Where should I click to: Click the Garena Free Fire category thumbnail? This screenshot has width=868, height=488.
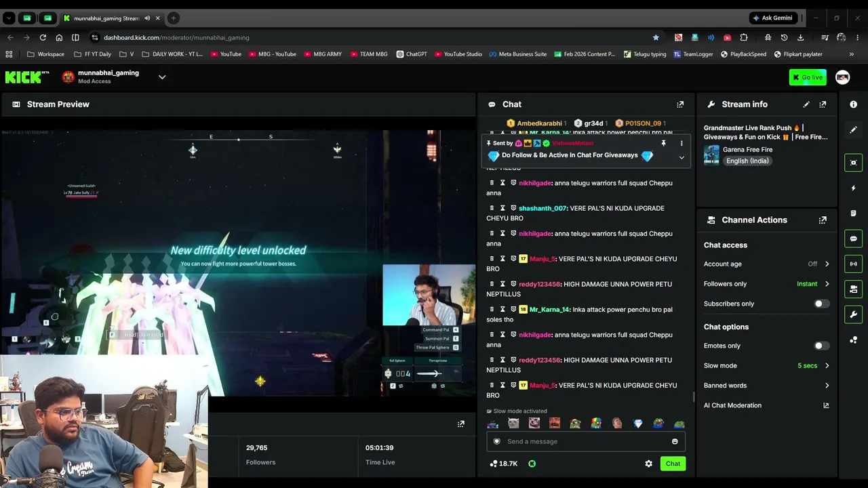point(711,155)
